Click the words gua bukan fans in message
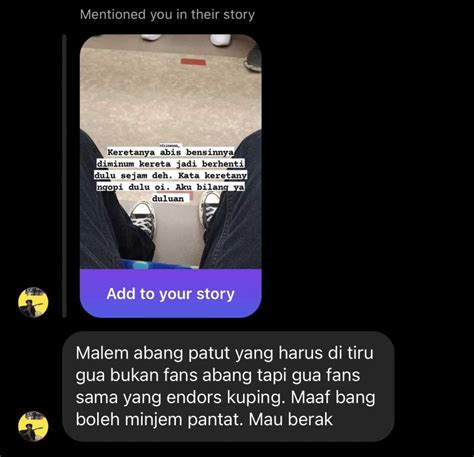Screen dimensions: 474x457 (134, 375)
